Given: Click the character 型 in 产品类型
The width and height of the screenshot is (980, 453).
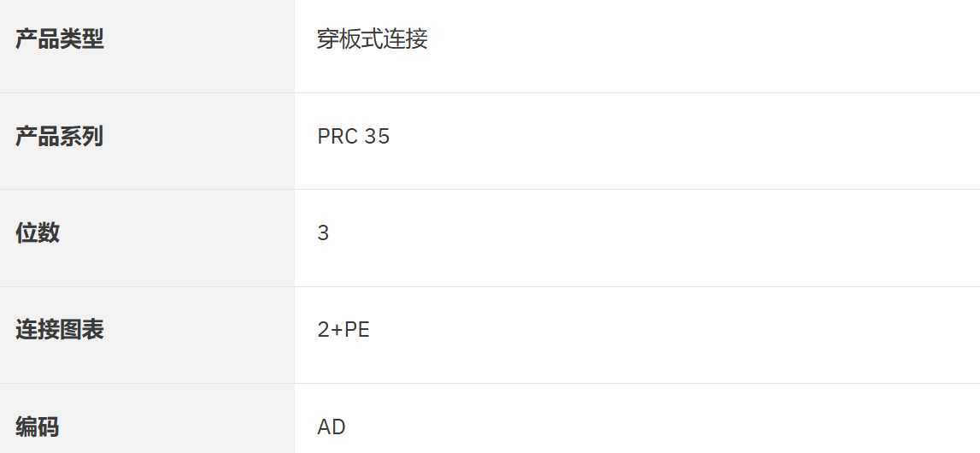Looking at the screenshot, I should pos(93,39).
